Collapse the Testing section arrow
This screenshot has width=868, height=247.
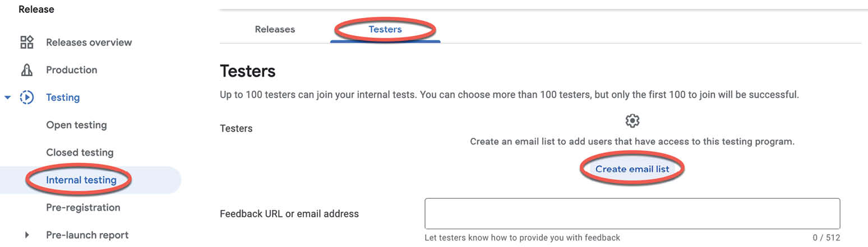coord(7,97)
